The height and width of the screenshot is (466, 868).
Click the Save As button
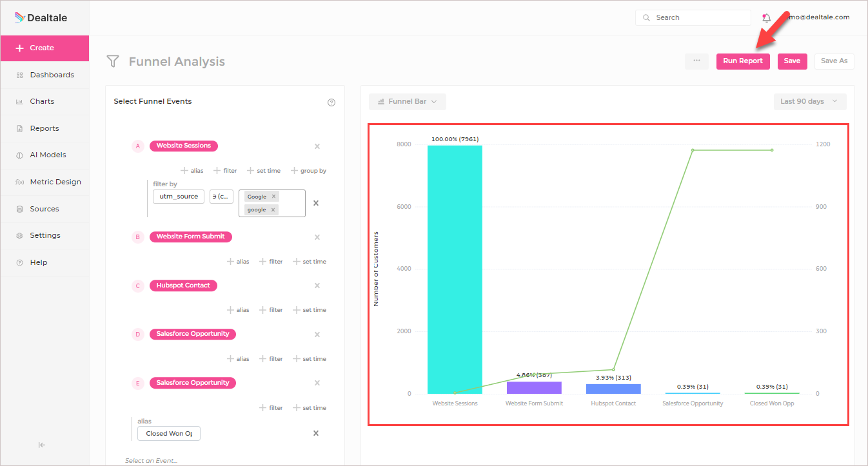coord(834,61)
